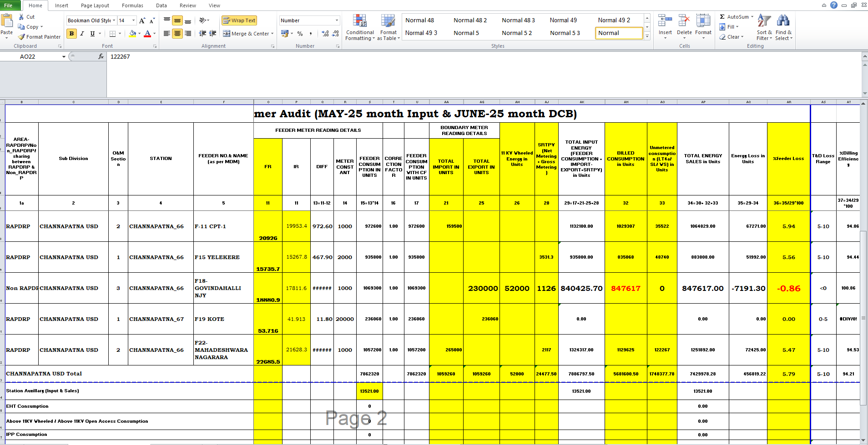Viewport: 868px width, 445px height.
Task: Click the Insert Function fx icon
Action: tap(101, 56)
